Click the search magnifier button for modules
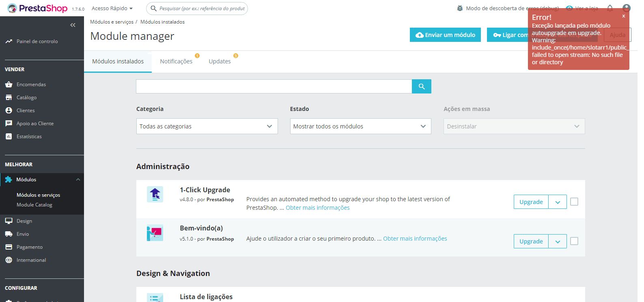The width and height of the screenshot is (644, 302). (x=422, y=86)
